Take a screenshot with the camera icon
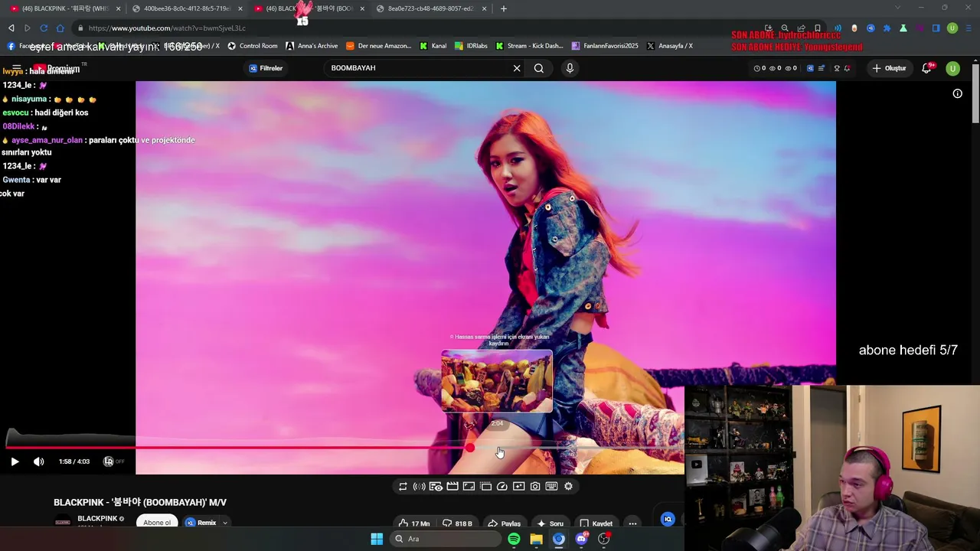Image resolution: width=980 pixels, height=551 pixels. tap(535, 486)
